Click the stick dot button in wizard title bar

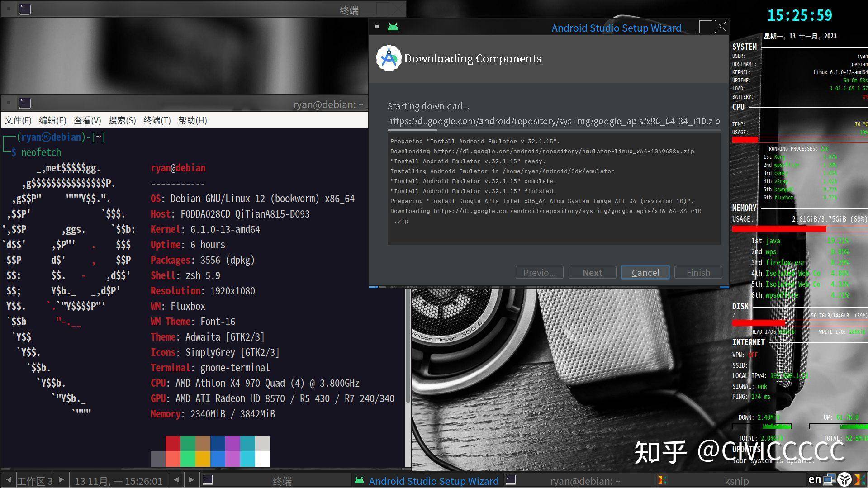pyautogui.click(x=377, y=27)
